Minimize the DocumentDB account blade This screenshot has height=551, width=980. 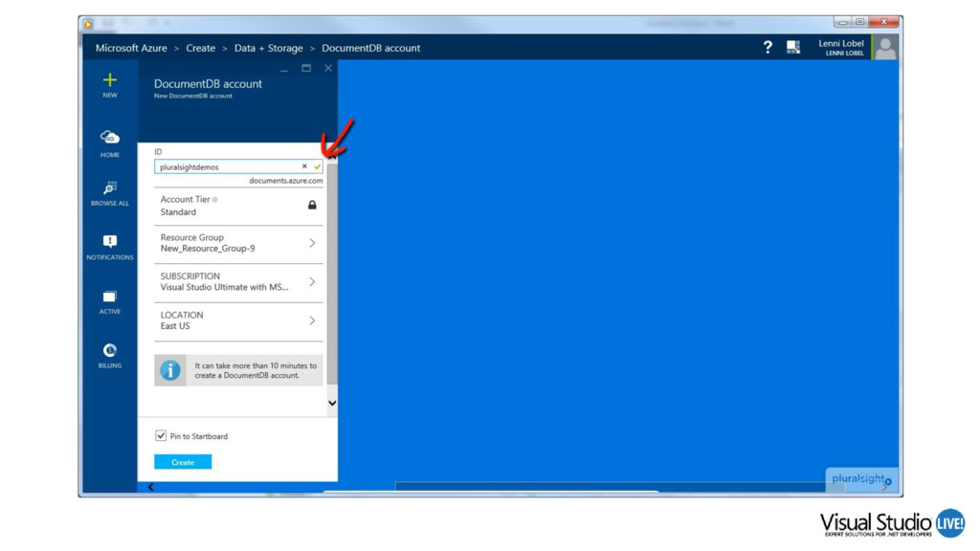[x=284, y=69]
